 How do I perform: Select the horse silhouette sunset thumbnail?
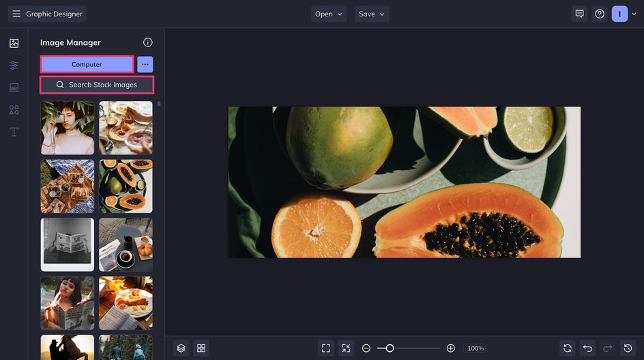[x=68, y=347]
